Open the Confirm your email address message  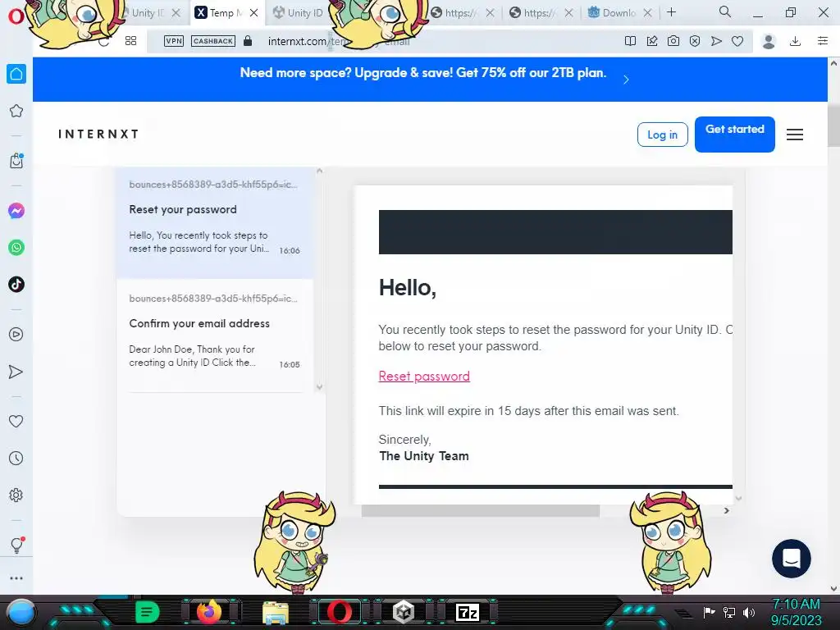pos(215,336)
